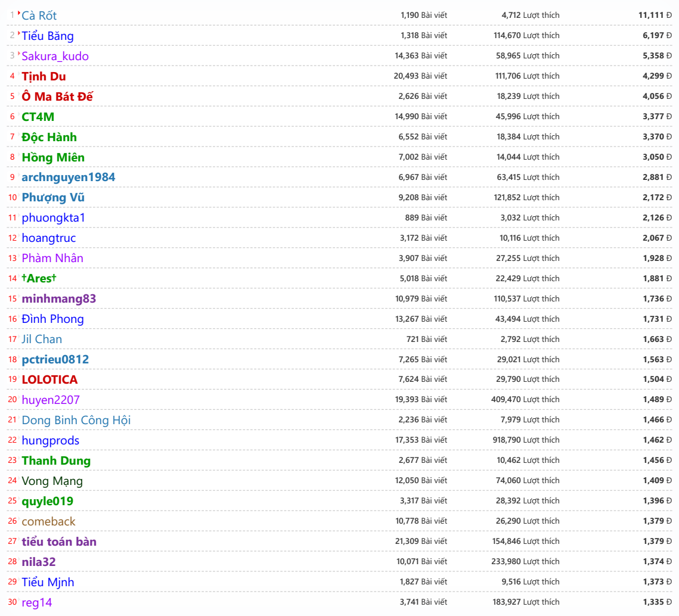
Task: Click the comeback username
Action: point(48,521)
